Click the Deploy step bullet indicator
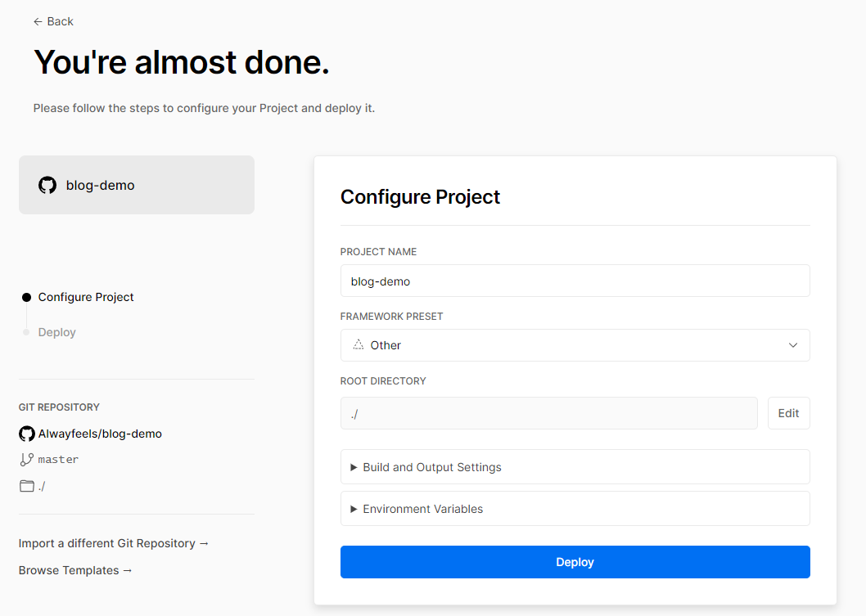The image size is (866, 616). pos(26,332)
